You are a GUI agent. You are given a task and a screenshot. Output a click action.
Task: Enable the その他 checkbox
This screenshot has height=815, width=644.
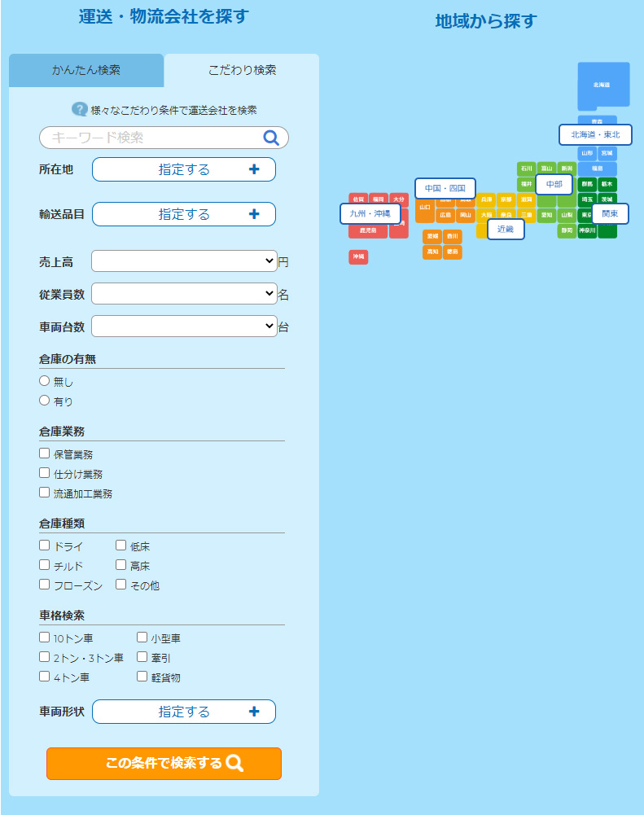pyautogui.click(x=120, y=585)
